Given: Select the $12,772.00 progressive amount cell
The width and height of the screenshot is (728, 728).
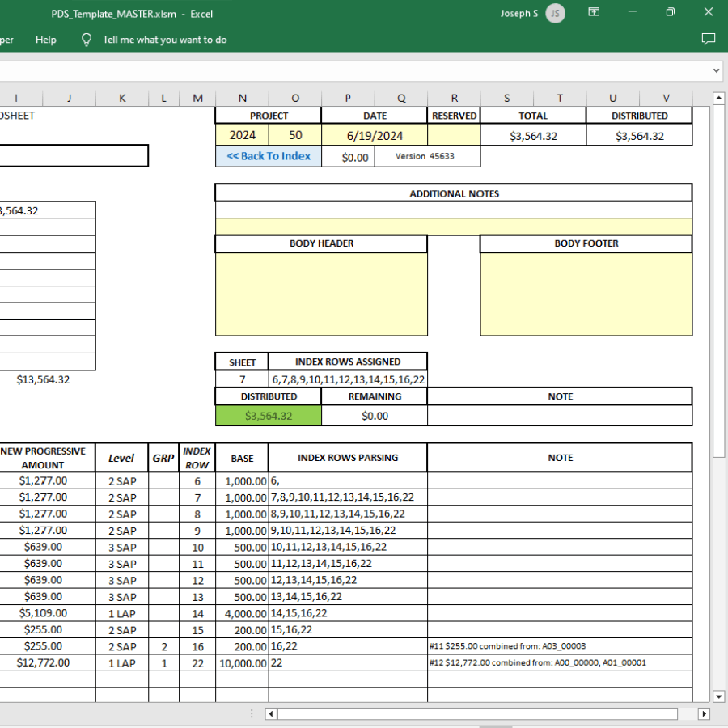Looking at the screenshot, I should coord(43,662).
